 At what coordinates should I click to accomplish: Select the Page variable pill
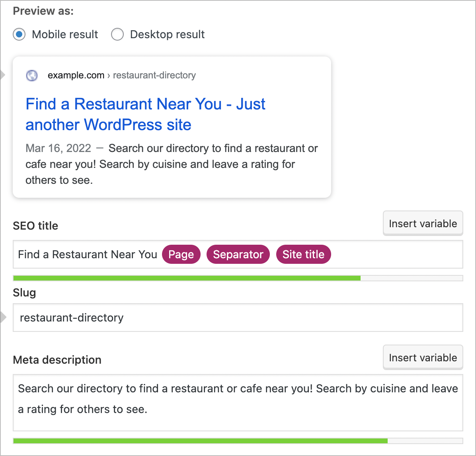pos(181,254)
